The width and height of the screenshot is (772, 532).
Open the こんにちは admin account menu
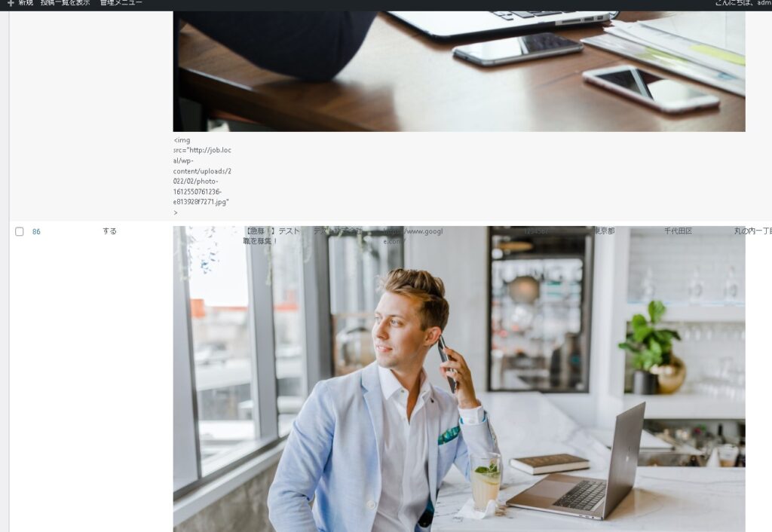click(743, 2)
